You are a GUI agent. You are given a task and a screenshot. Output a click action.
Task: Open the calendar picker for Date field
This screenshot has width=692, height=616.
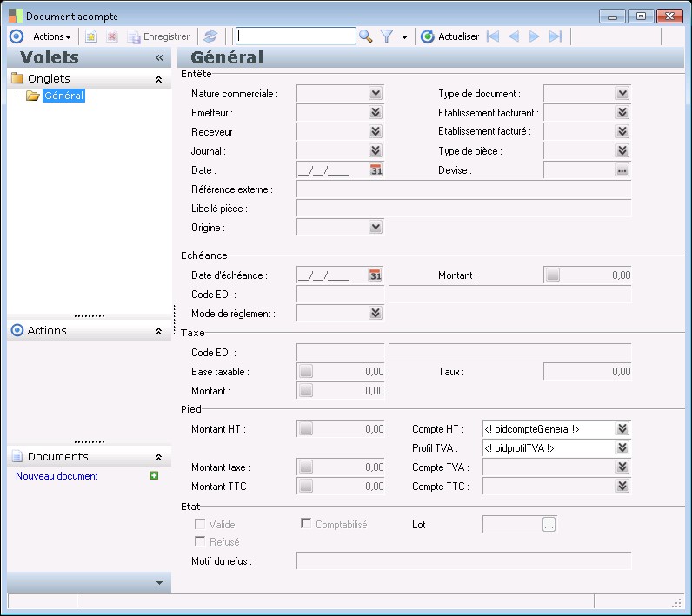coord(376,170)
